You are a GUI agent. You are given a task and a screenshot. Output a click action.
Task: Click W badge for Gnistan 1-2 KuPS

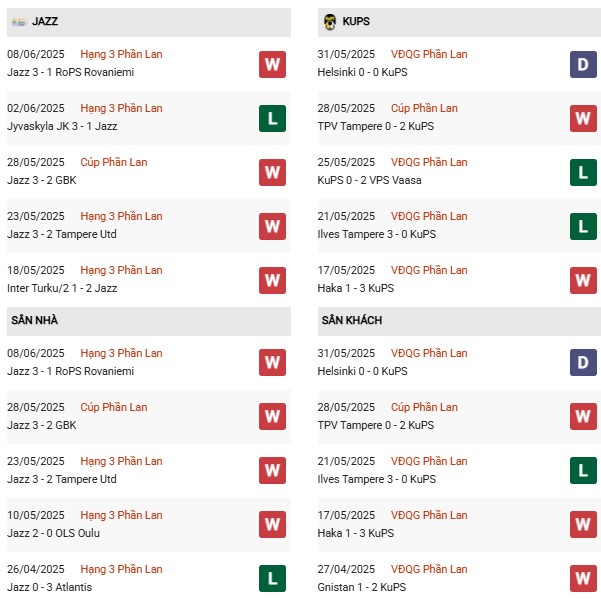(x=583, y=578)
